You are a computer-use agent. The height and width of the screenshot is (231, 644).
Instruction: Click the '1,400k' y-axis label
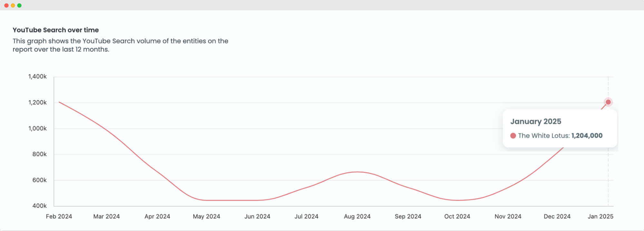point(37,77)
